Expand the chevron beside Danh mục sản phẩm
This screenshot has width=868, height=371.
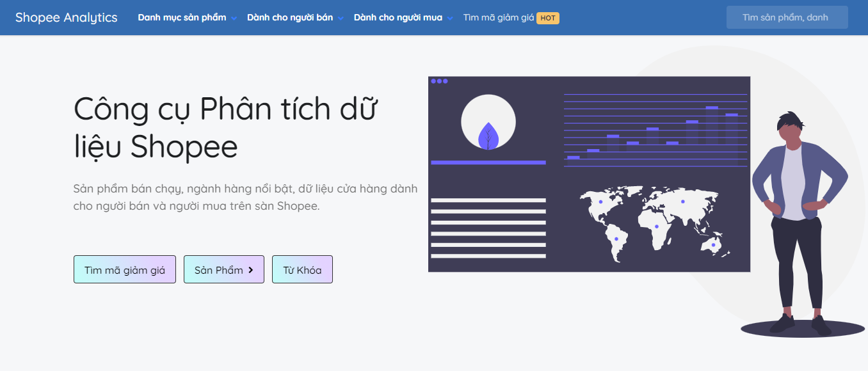click(x=234, y=19)
